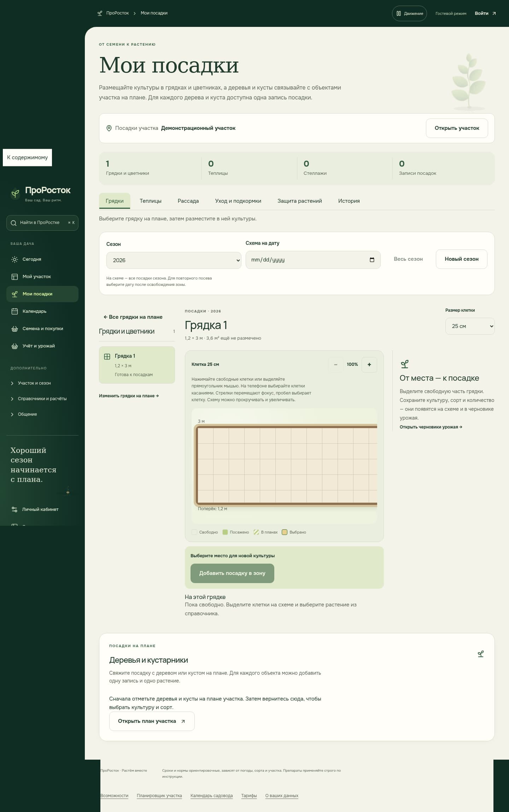Viewport: 509px width, 812px height.
Task: Click the Весь сезон button
Action: [408, 259]
